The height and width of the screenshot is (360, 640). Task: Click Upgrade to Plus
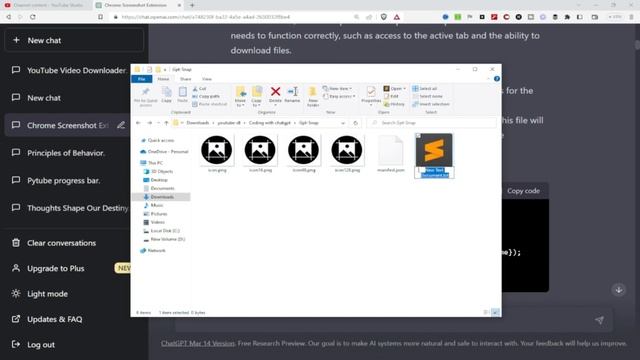click(x=48, y=268)
